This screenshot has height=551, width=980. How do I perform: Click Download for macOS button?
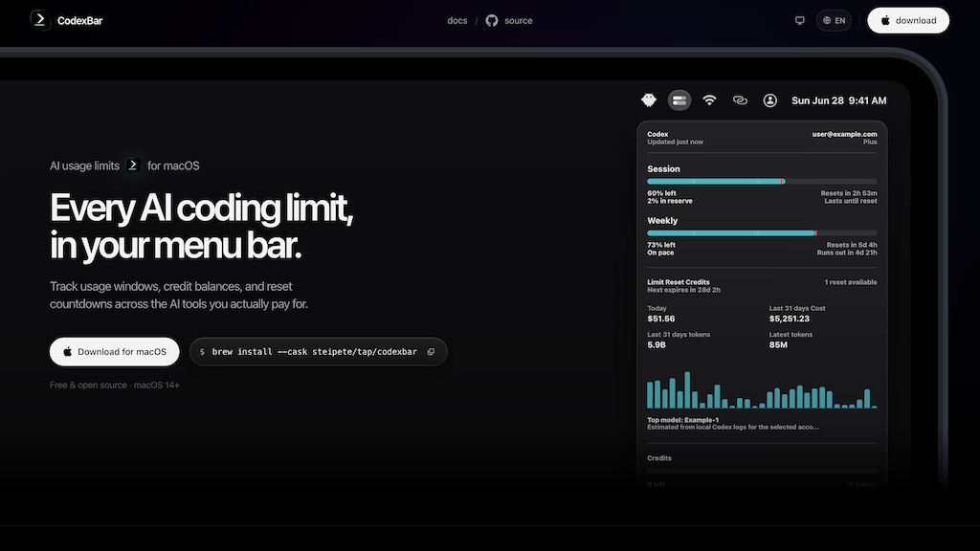pyautogui.click(x=115, y=352)
